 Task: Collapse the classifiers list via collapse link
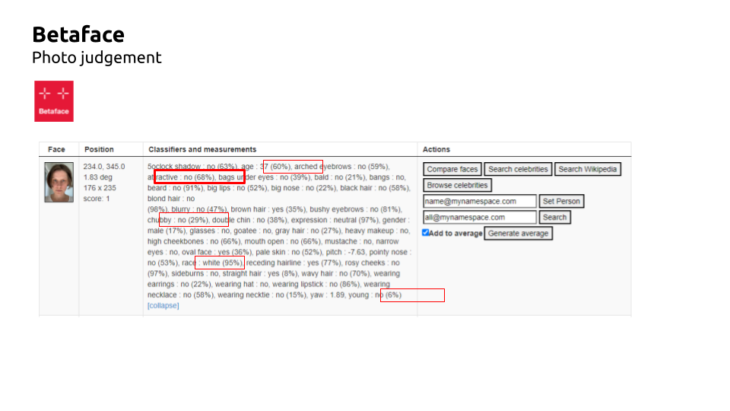162,306
